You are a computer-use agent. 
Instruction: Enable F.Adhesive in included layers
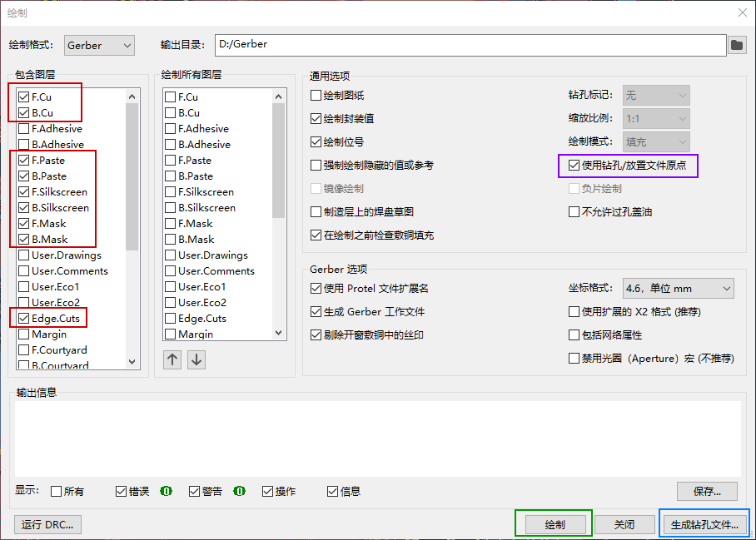point(23,129)
